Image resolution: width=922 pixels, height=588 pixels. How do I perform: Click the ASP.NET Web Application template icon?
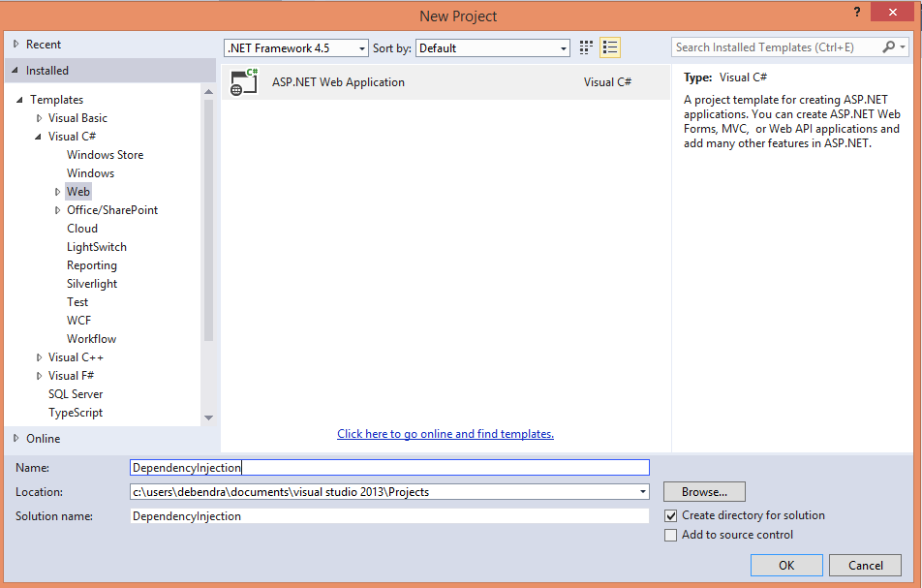[x=244, y=81]
